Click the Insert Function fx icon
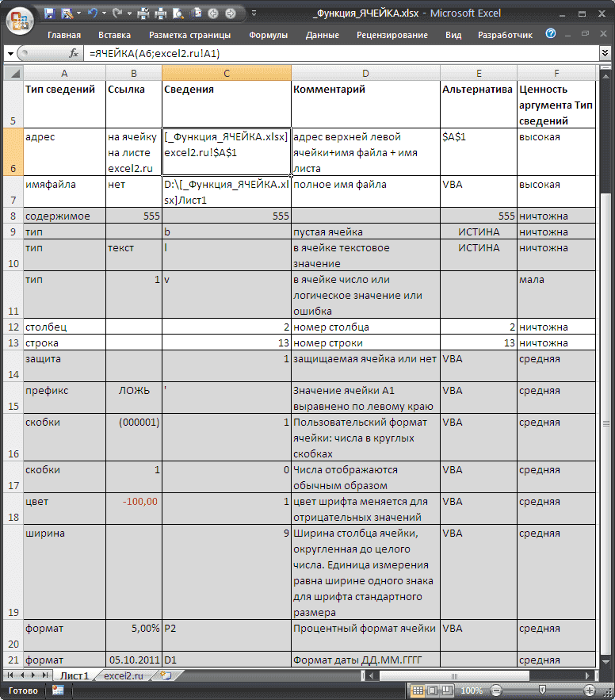The width and height of the screenshot is (615, 700). pyautogui.click(x=74, y=53)
